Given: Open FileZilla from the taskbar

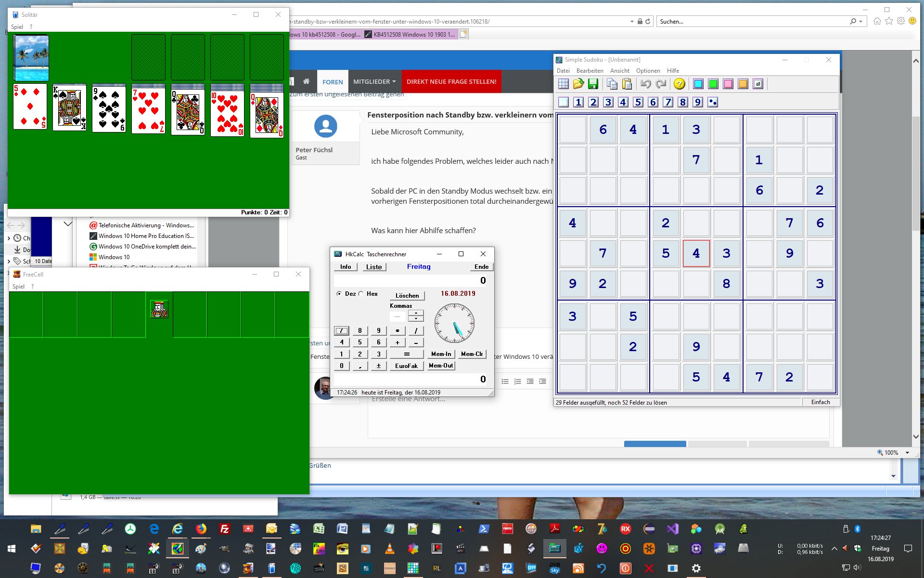Looking at the screenshot, I should coord(225,529).
